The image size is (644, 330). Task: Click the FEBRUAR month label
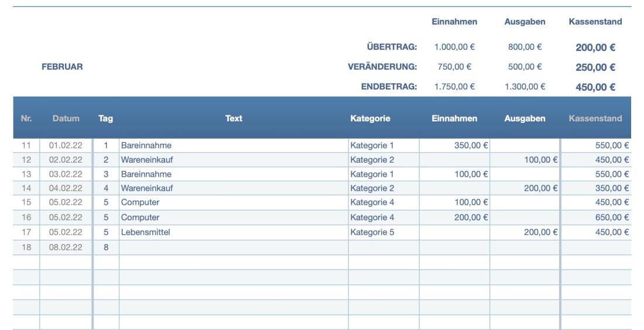[x=62, y=67]
